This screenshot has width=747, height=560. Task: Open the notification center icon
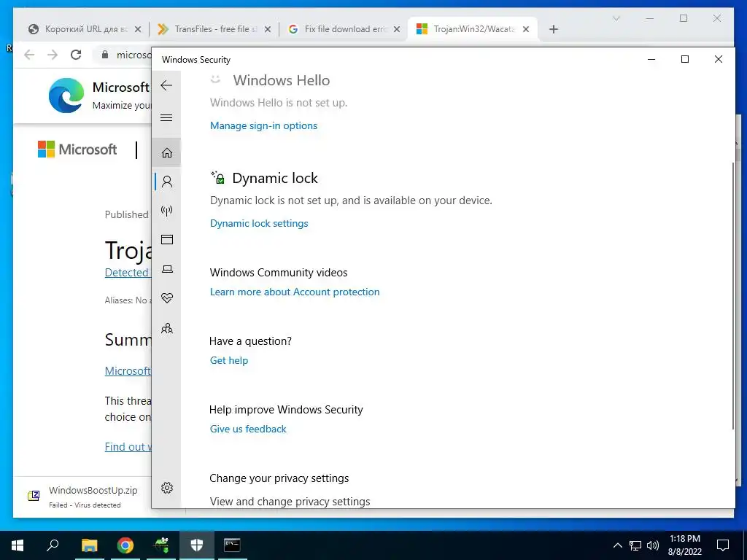tap(723, 545)
